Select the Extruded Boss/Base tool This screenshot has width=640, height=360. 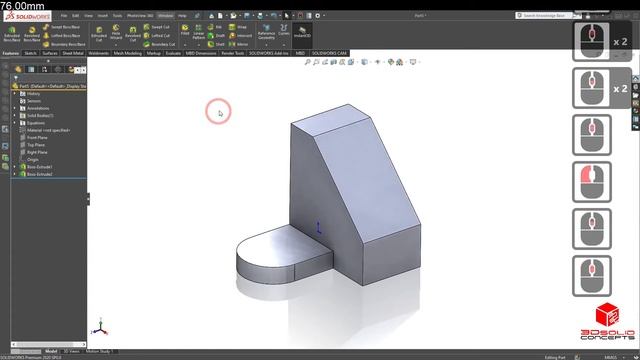point(11,34)
